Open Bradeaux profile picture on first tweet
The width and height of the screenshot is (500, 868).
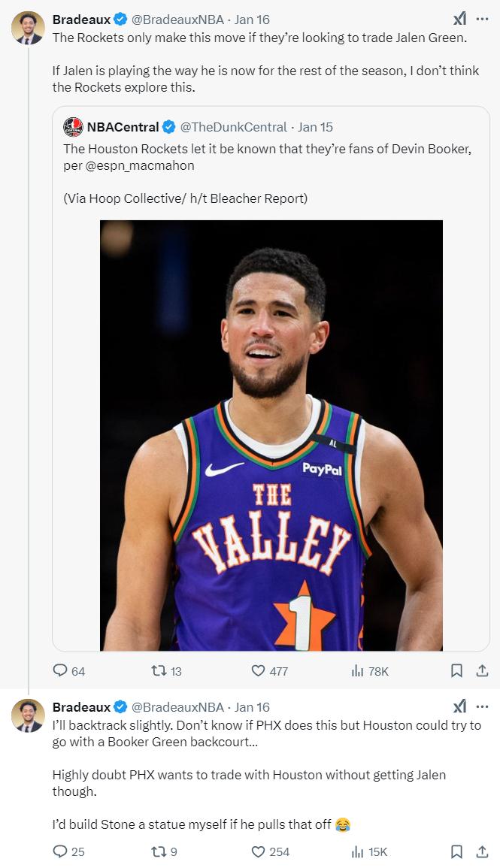(x=28, y=29)
